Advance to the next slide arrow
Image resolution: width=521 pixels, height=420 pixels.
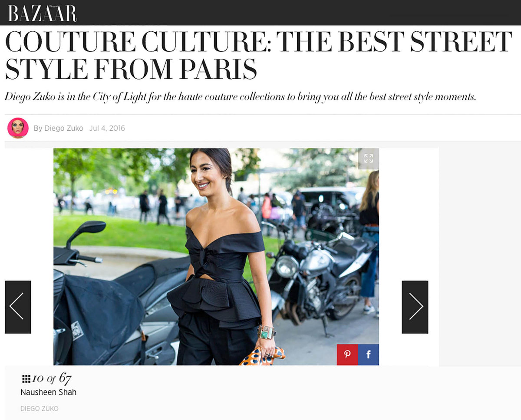(415, 307)
